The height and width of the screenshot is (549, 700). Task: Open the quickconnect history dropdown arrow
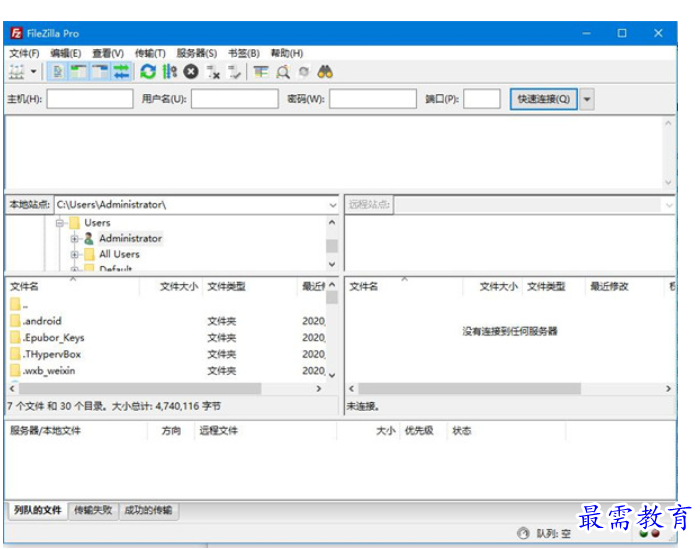tap(587, 99)
